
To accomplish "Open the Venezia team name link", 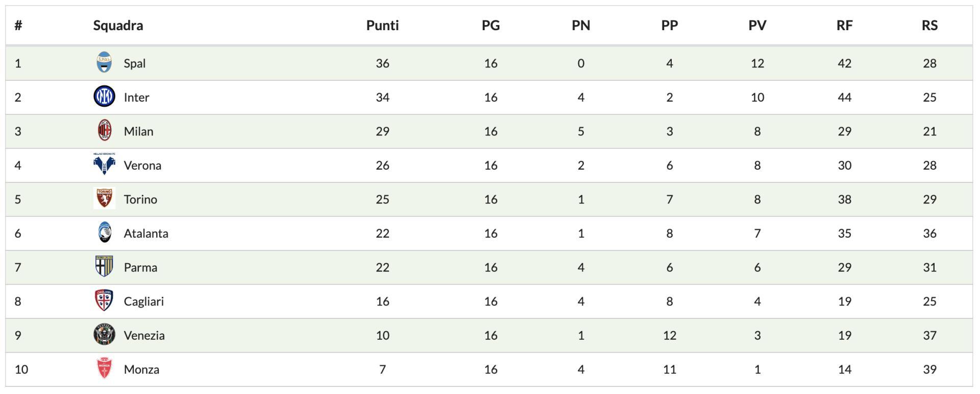I will coord(144,336).
